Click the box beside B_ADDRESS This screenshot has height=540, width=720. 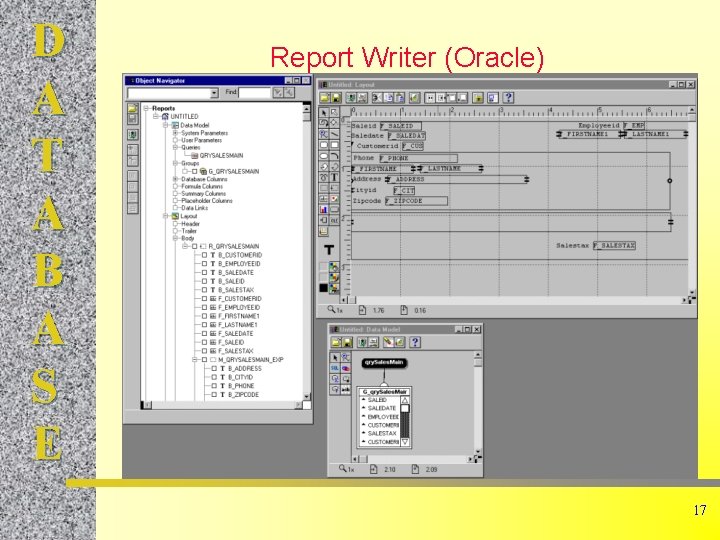coord(214,368)
